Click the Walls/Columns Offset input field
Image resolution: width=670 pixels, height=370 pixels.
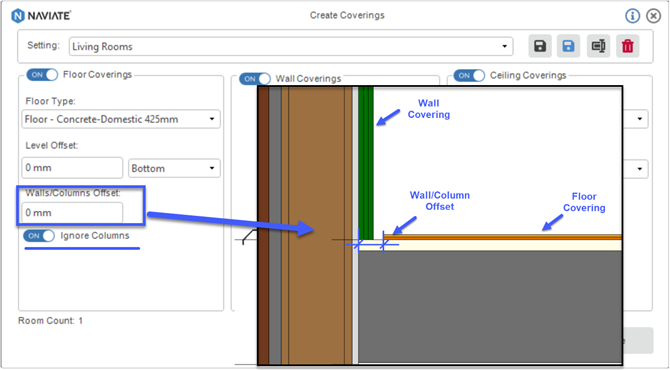coord(72,213)
